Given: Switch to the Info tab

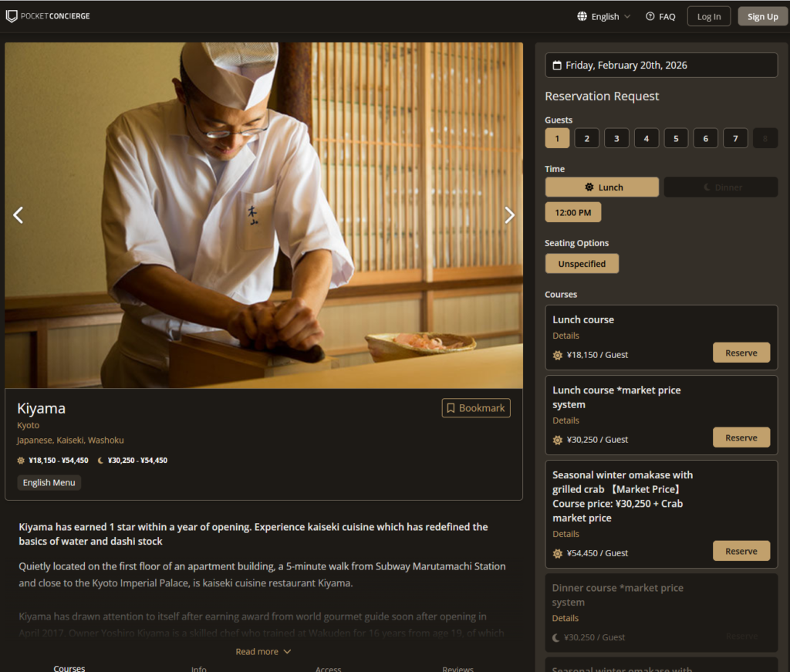Looking at the screenshot, I should 198,668.
